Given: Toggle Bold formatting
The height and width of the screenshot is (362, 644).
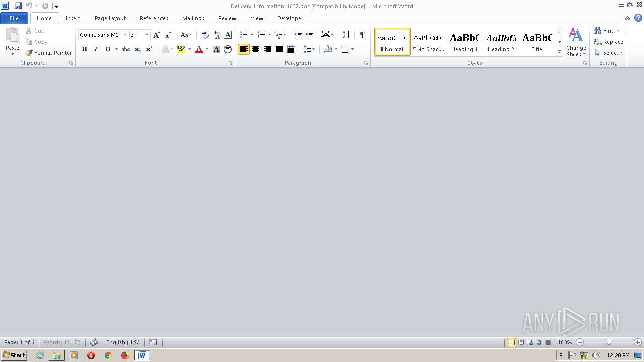Looking at the screenshot, I should coord(84,49).
